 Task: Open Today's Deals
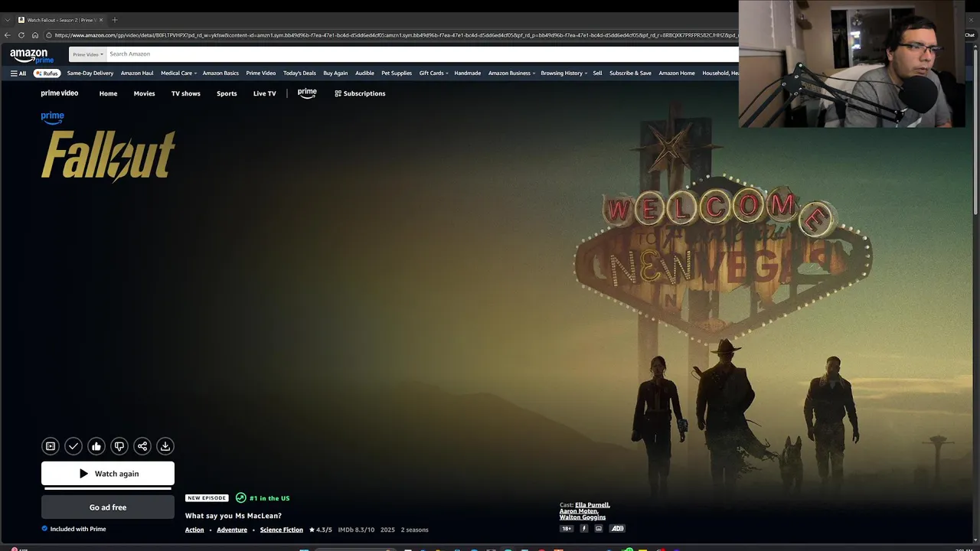click(x=299, y=73)
